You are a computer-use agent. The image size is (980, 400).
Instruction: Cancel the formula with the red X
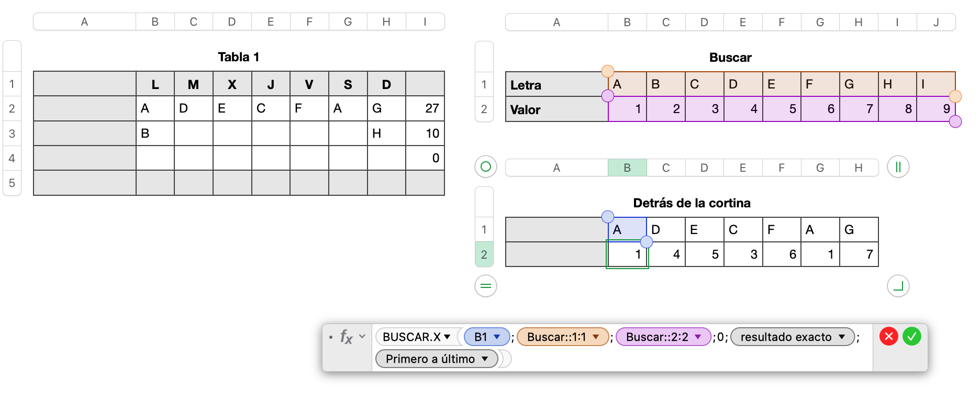[888, 336]
